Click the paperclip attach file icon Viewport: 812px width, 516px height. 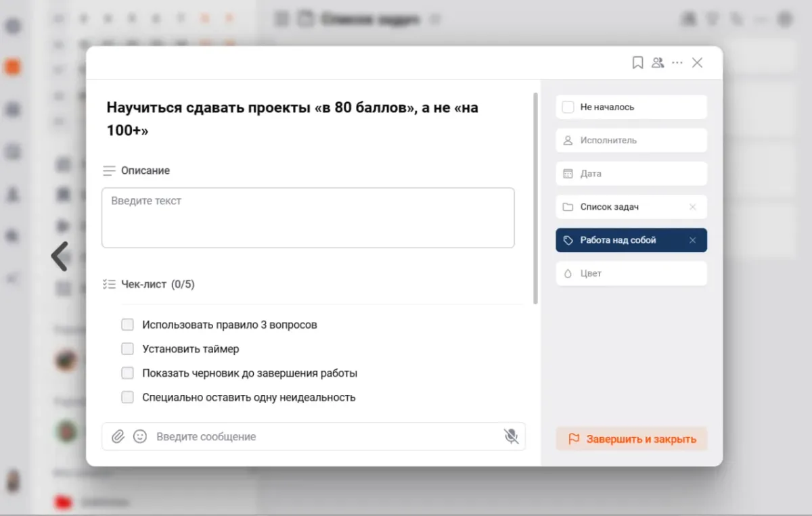pos(118,437)
